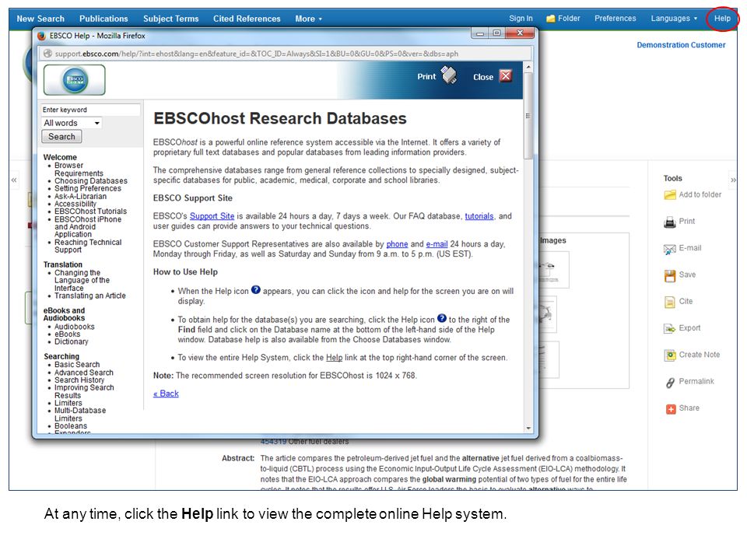This screenshot has width=747, height=560.
Task: Open Preferences in top bar
Action: [x=615, y=19]
